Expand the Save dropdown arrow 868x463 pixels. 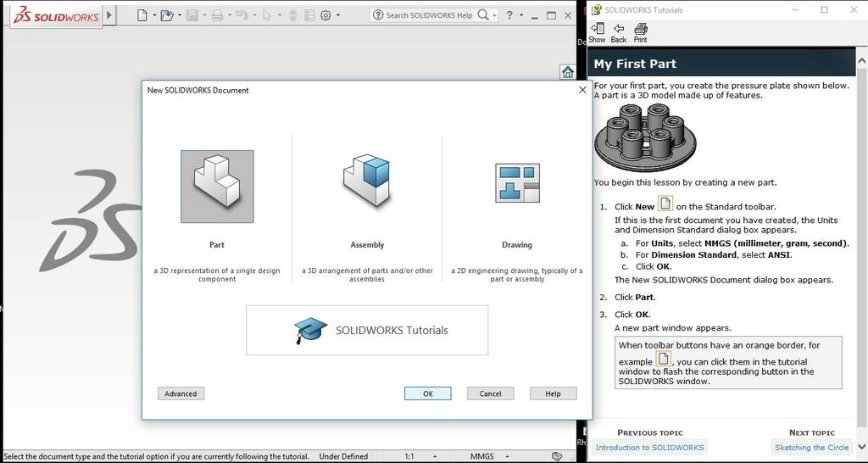click(205, 15)
